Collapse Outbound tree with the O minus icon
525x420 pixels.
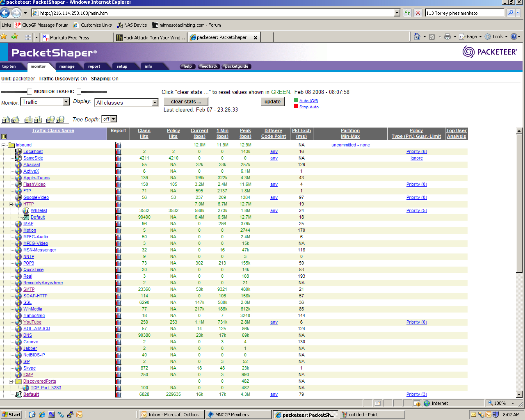pos(50,119)
